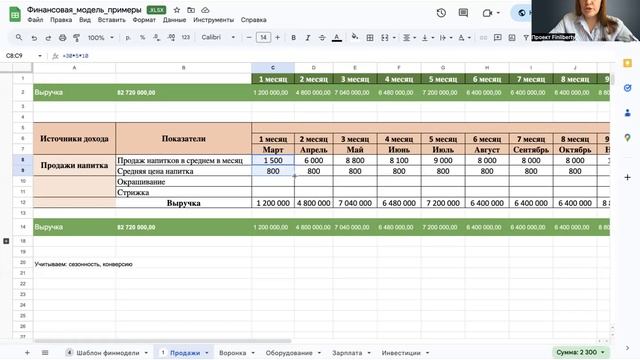
Task: Switch to the Инвестиции sheet tab
Action: coord(401,353)
